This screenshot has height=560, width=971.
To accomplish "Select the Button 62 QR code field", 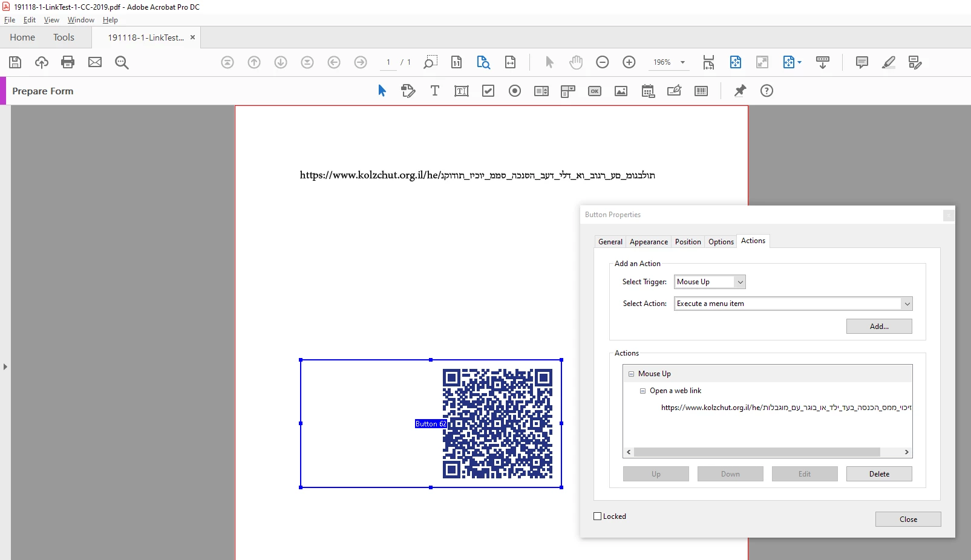I will point(431,424).
